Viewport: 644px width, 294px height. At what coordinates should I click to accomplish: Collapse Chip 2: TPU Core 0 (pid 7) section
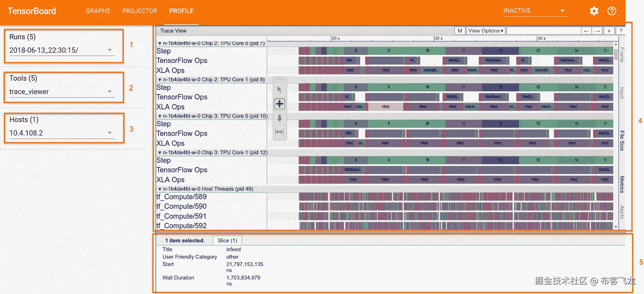160,43
